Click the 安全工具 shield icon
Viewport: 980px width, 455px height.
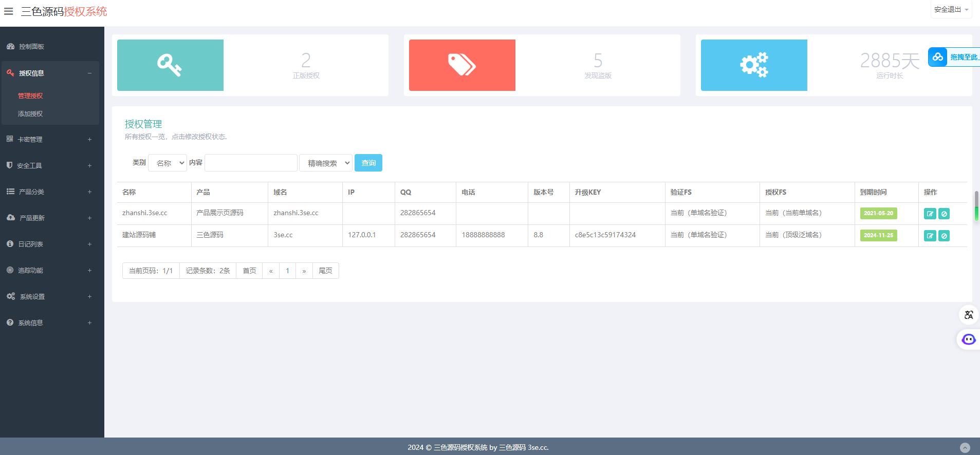coord(9,165)
